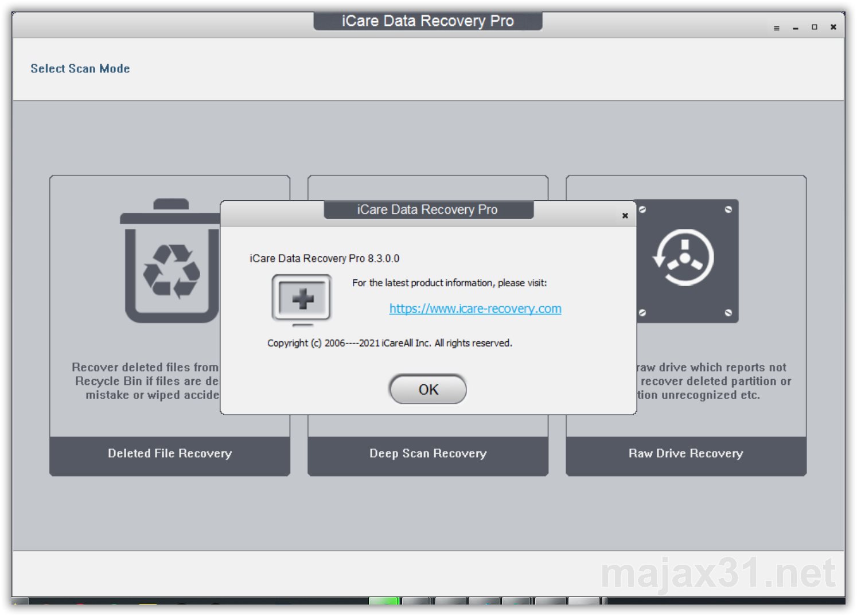Image resolution: width=857 pixels, height=616 pixels.
Task: Click the copyright notice text
Action: coord(390,343)
